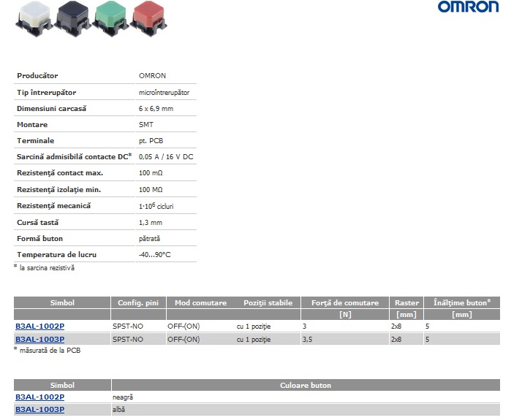
Task: Click the [N] unit subheader
Action: pyautogui.click(x=345, y=314)
